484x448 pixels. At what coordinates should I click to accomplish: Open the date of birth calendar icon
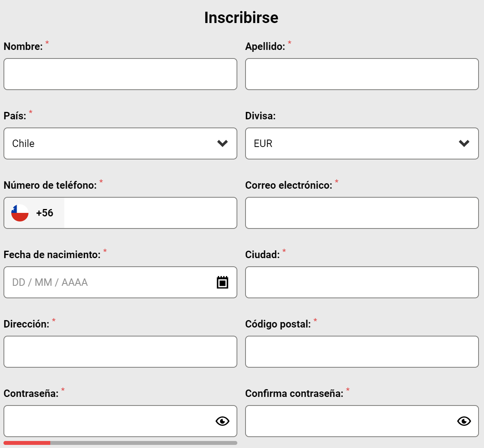223,282
